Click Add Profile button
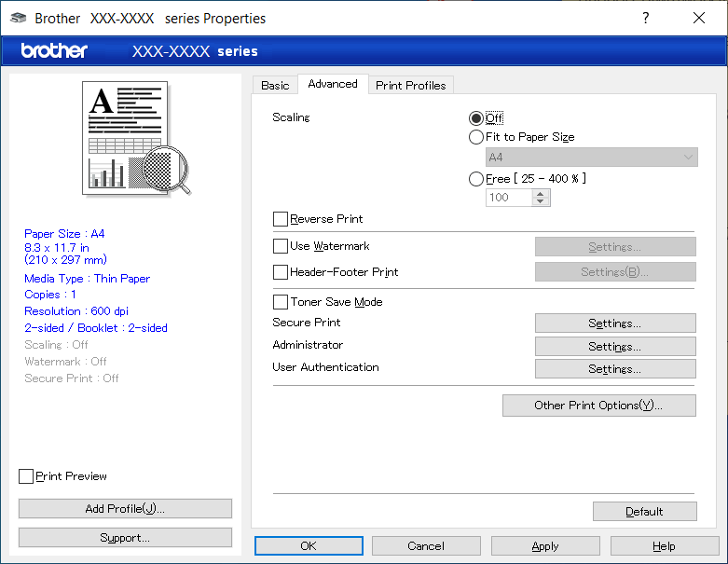This screenshot has width=728, height=564. (125, 509)
